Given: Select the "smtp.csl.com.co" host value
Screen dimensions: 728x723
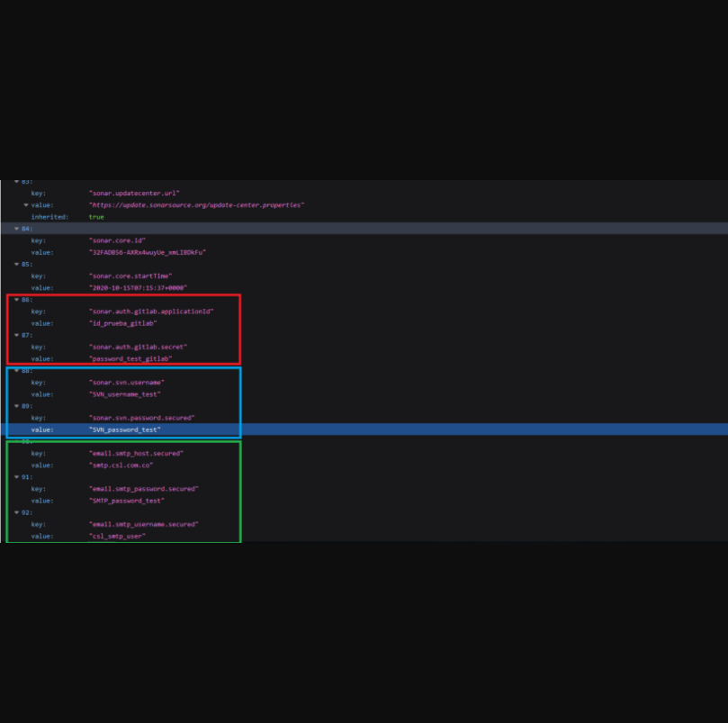Looking at the screenshot, I should pyautogui.click(x=121, y=465).
